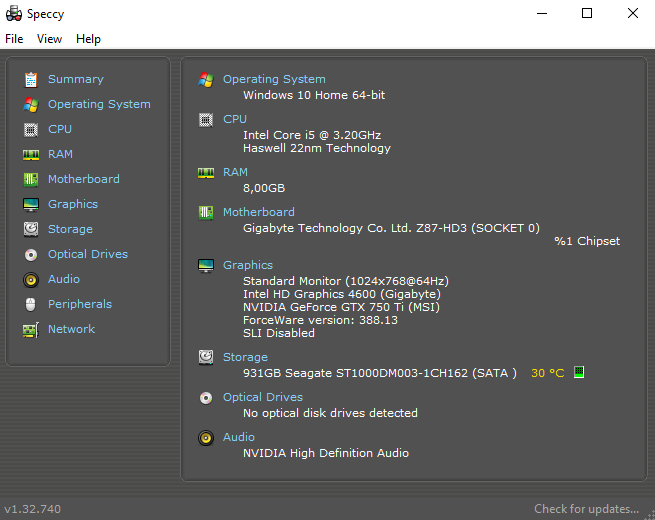Screen dimensions: 655x520
Task: Open the Storage hard drive icon in sidebar
Action: [31, 229]
